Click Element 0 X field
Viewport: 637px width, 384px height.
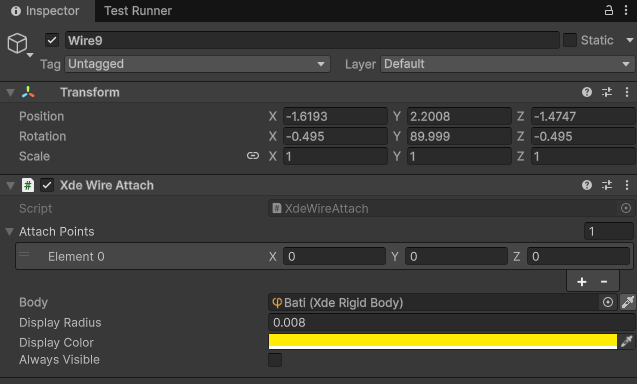(x=334, y=256)
